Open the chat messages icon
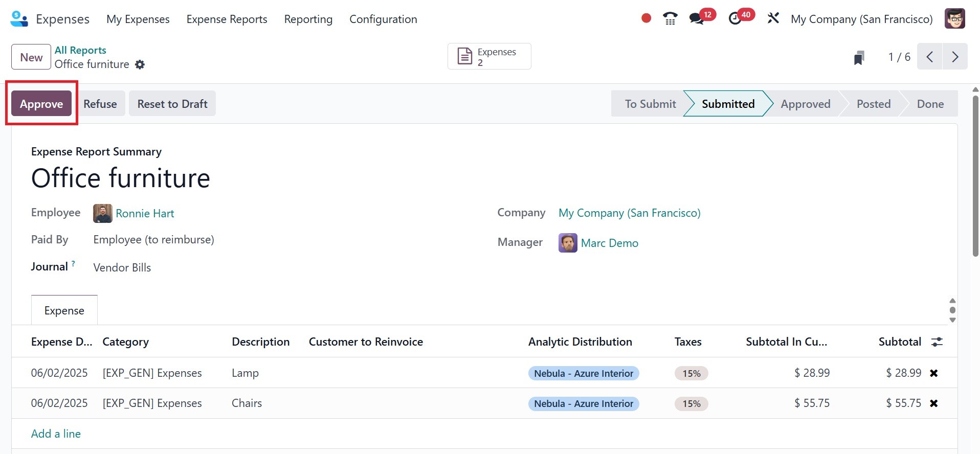 pos(696,19)
